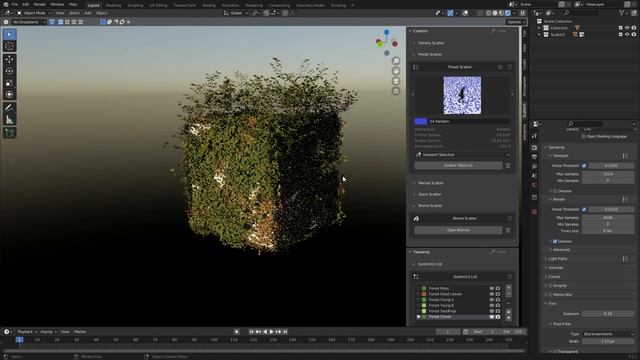Select the Select Box tool in the toolbar
Screen dimensions: 640x360
point(9,35)
